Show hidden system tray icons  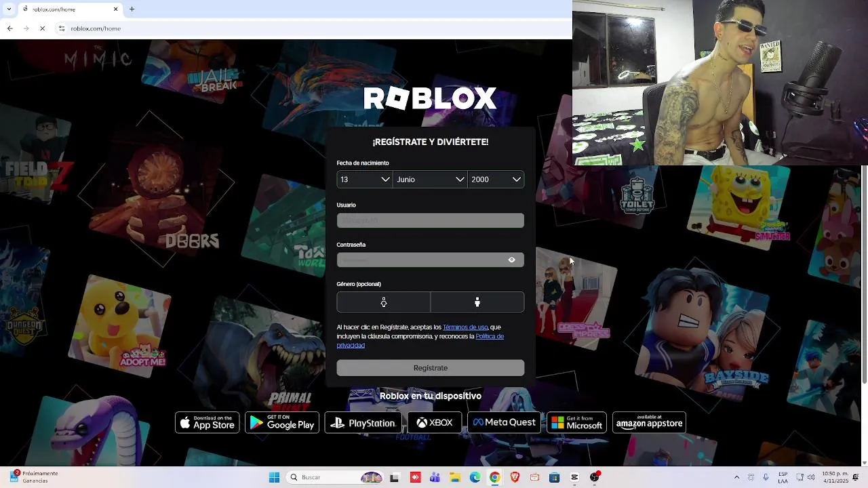[737, 478]
